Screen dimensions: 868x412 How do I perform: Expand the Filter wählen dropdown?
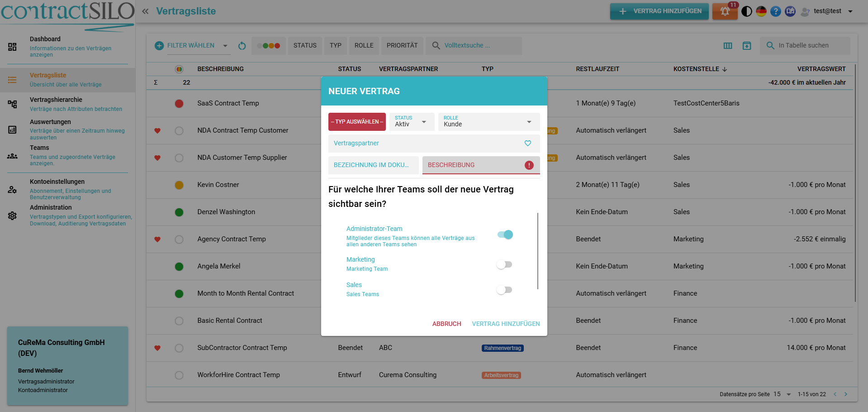pos(225,46)
